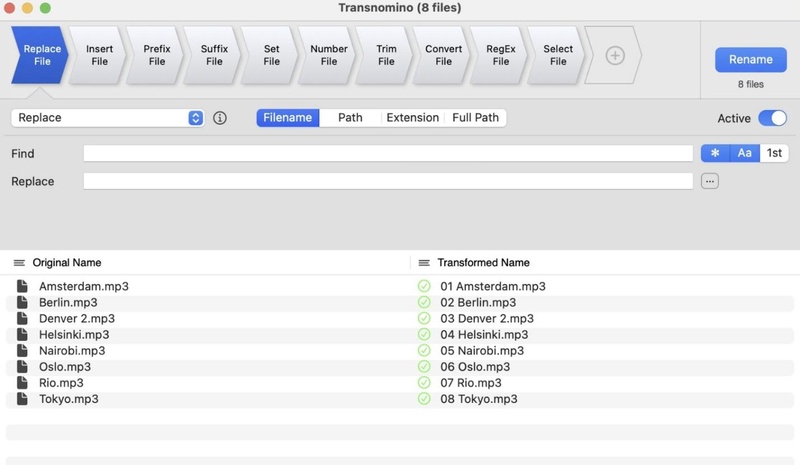Click the green checkmark beside 08 Tokyo.mp3
The image size is (800, 465).
(x=424, y=399)
